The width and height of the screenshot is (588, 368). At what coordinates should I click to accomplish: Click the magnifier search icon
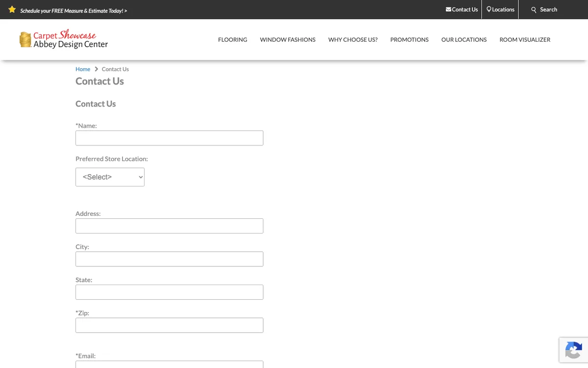pos(534,10)
